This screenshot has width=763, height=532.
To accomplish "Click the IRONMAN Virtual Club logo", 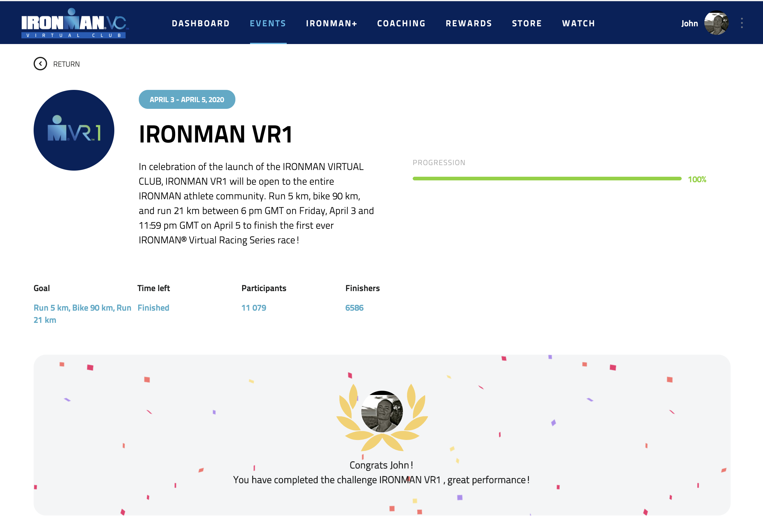I will (75, 23).
